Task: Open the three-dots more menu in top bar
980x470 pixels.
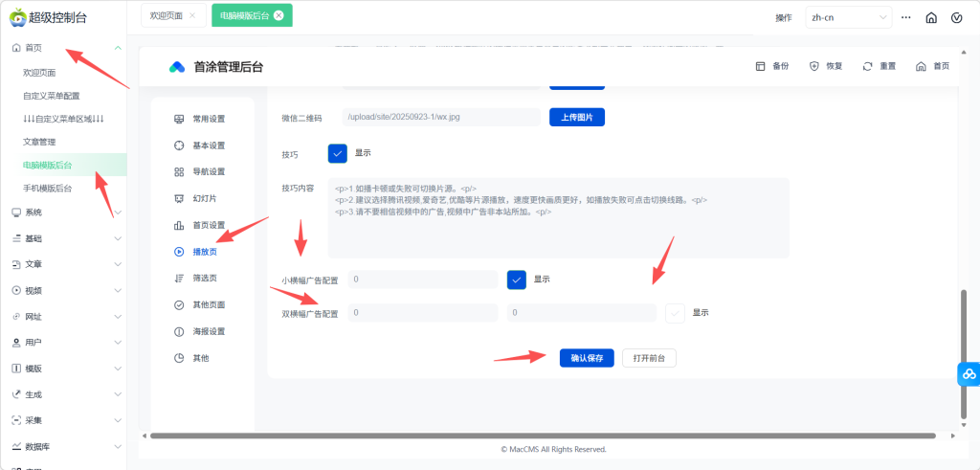Action: [x=905, y=17]
